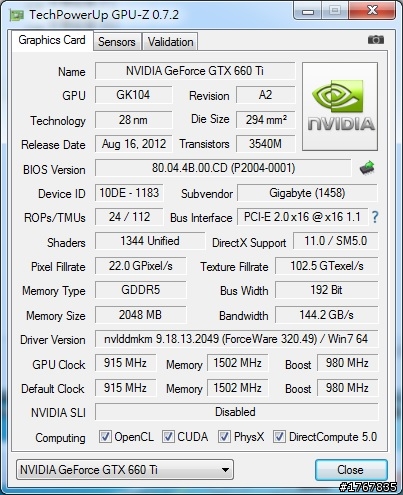Click the Pixel Fillrate field 22.0 GPixel/s
Screen dimensions: 403x495
pyautogui.click(x=141, y=266)
